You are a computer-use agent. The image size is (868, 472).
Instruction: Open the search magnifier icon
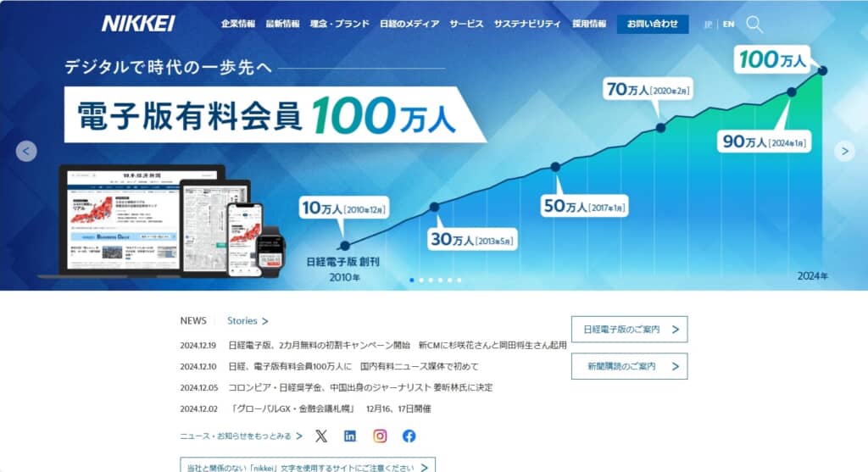754,25
